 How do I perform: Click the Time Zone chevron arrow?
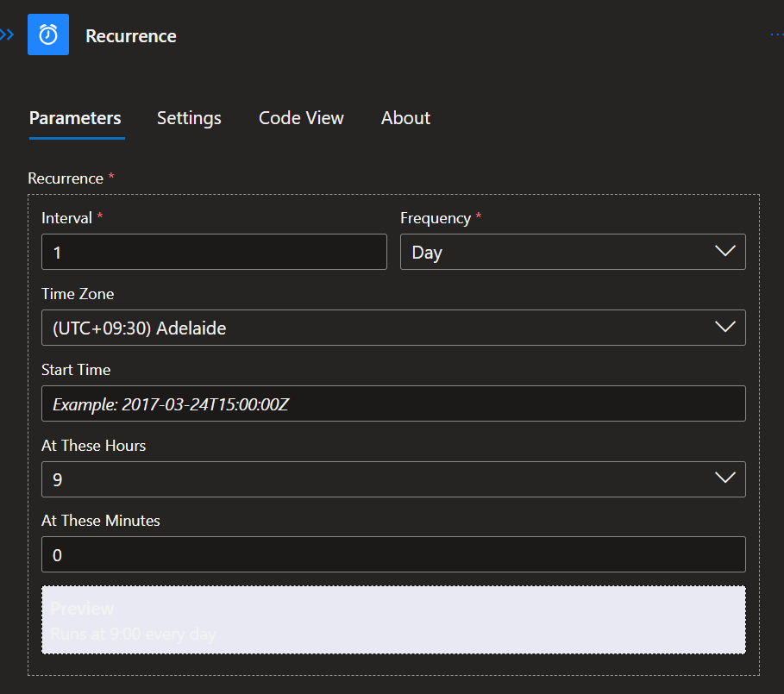[724, 328]
